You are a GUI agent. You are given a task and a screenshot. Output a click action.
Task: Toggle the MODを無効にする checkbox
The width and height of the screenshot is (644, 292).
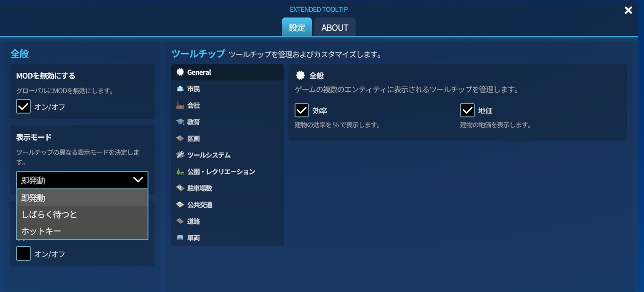(23, 106)
